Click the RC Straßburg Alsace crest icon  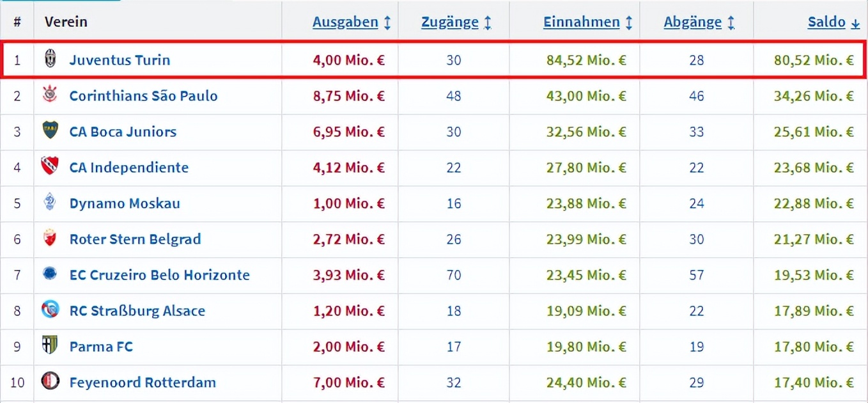50,310
